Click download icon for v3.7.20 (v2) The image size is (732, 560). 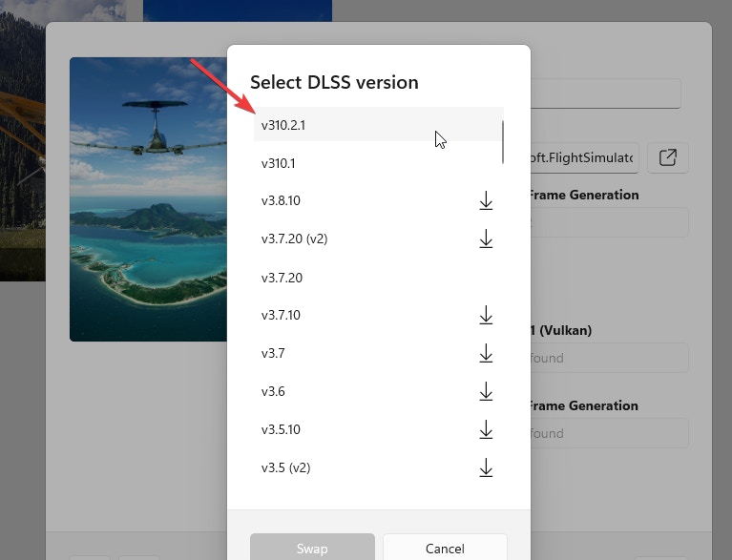(x=486, y=239)
